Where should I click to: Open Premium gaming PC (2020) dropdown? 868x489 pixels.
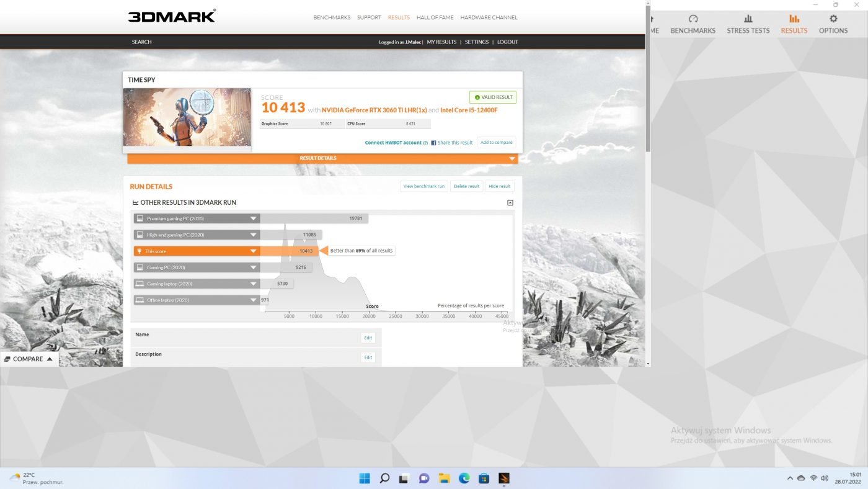click(x=197, y=218)
